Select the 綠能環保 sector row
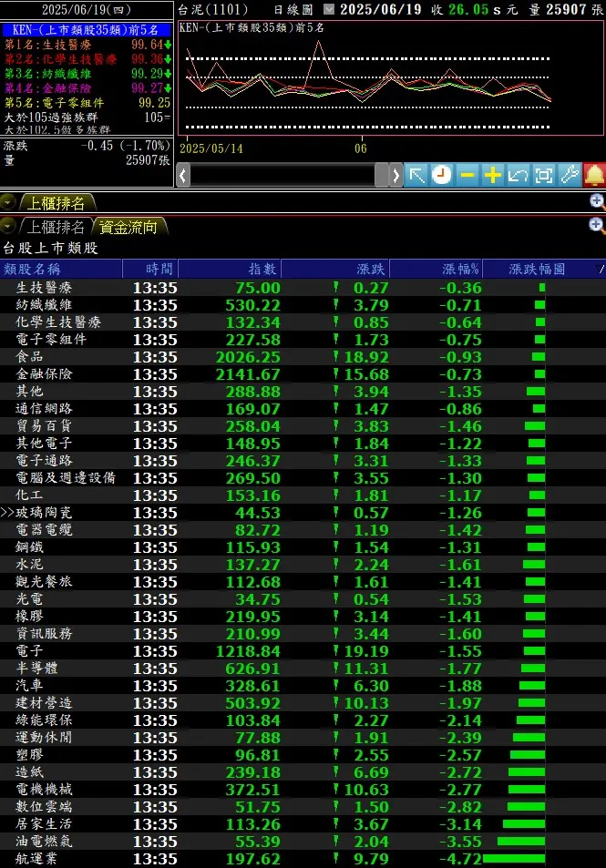The image size is (606, 868). (303, 720)
